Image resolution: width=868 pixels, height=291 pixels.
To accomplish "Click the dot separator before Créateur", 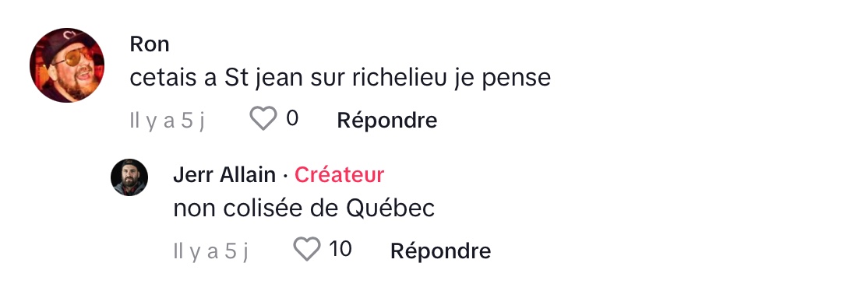I will pos(285,175).
